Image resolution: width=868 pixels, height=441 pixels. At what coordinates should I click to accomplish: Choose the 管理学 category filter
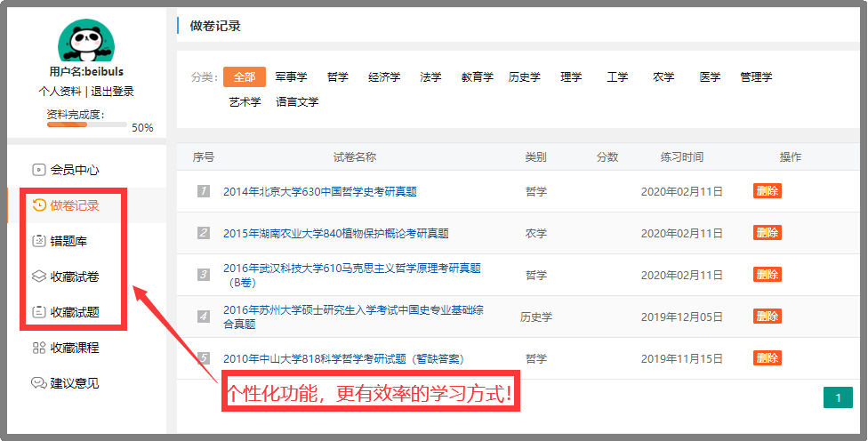tap(756, 77)
